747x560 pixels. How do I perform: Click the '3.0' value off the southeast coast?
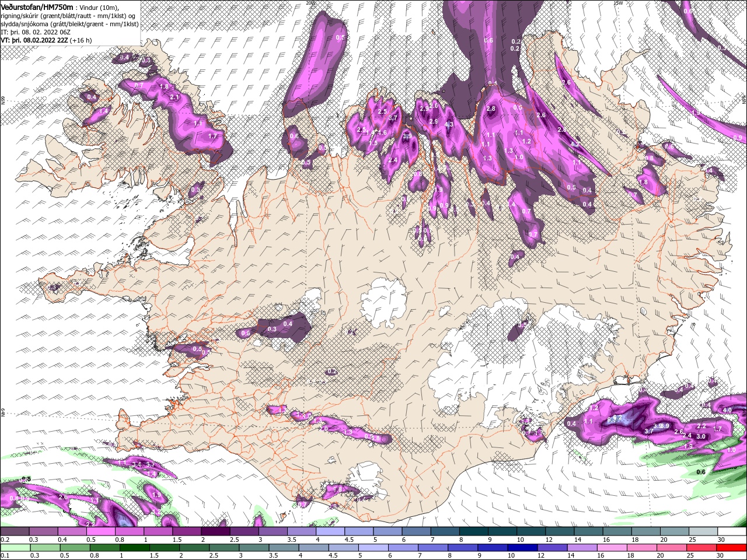pyautogui.click(x=701, y=436)
